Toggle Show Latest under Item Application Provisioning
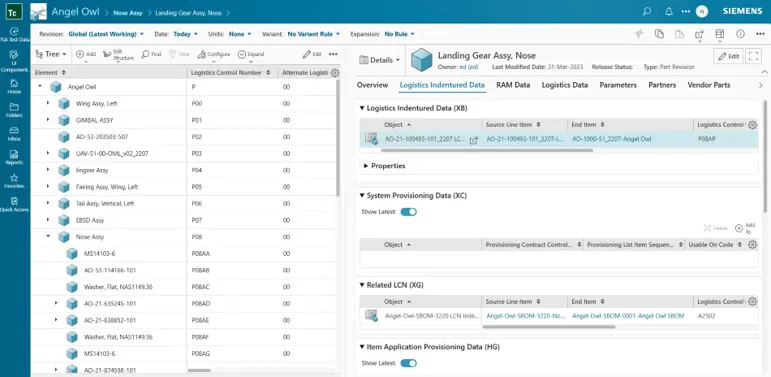Viewport: 771px width, 377px height. point(409,363)
